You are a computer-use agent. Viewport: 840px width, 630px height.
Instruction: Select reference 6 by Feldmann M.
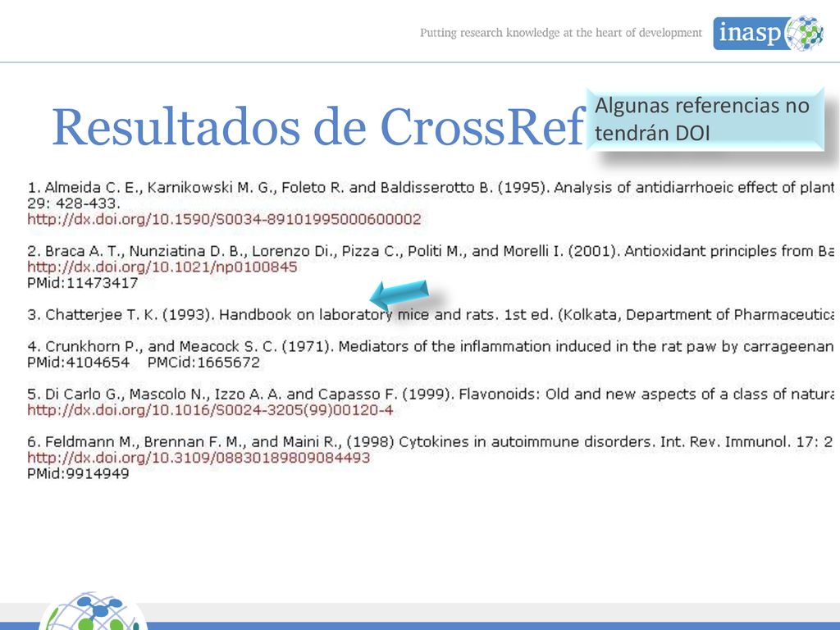click(x=431, y=442)
